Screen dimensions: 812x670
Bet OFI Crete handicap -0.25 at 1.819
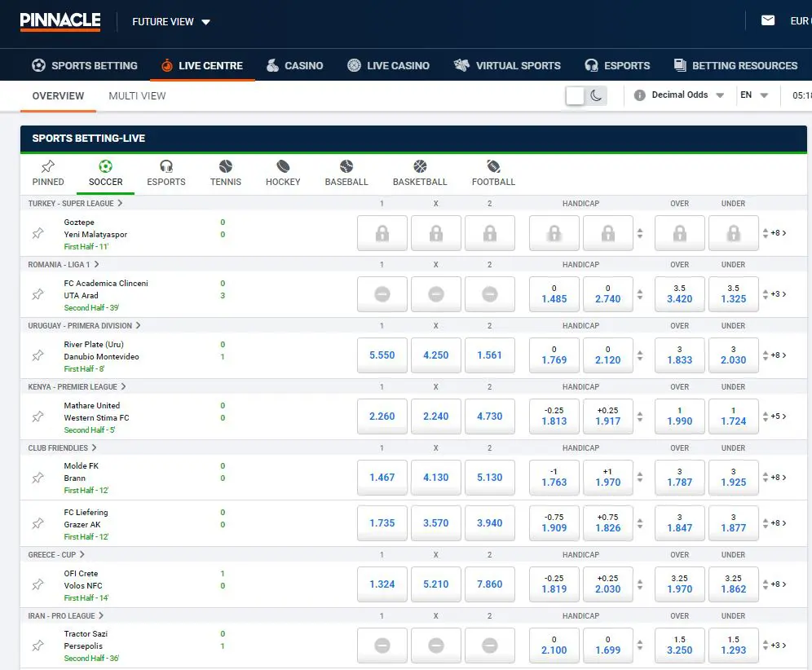click(554, 584)
